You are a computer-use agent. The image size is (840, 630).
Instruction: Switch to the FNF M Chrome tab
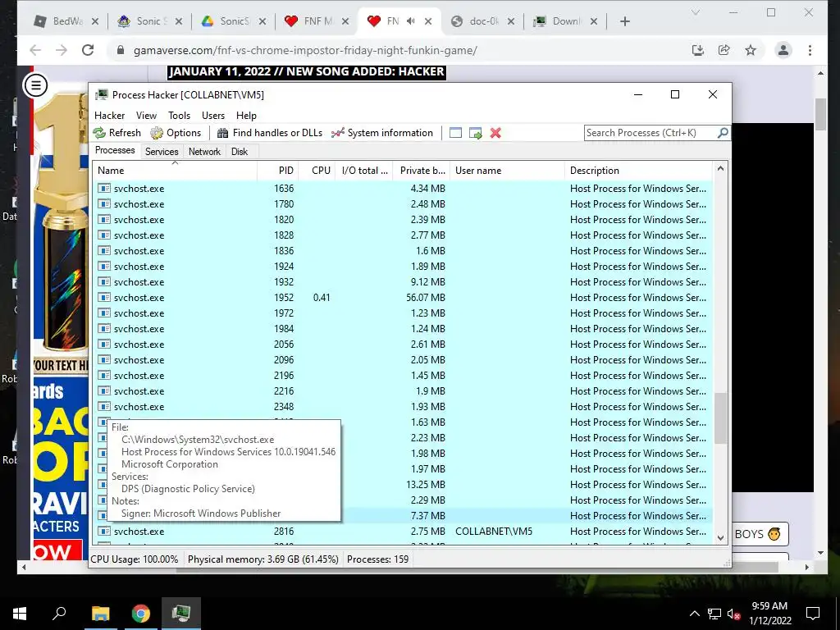317,21
